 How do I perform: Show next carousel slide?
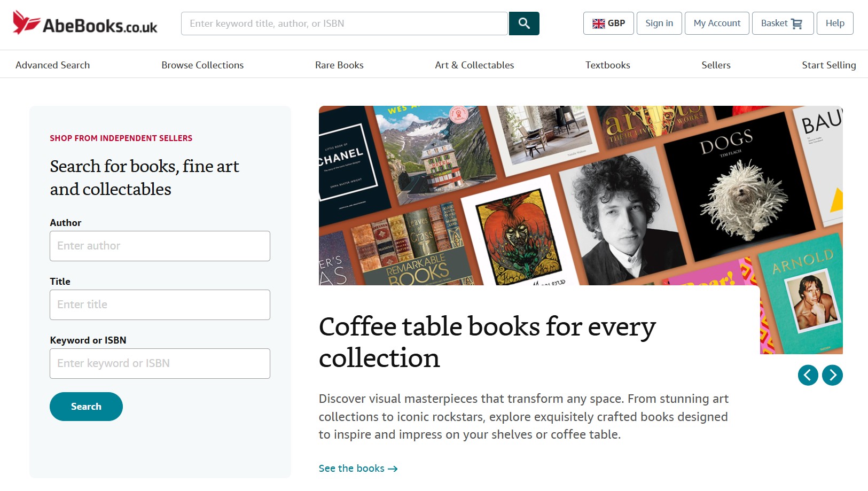(x=833, y=375)
